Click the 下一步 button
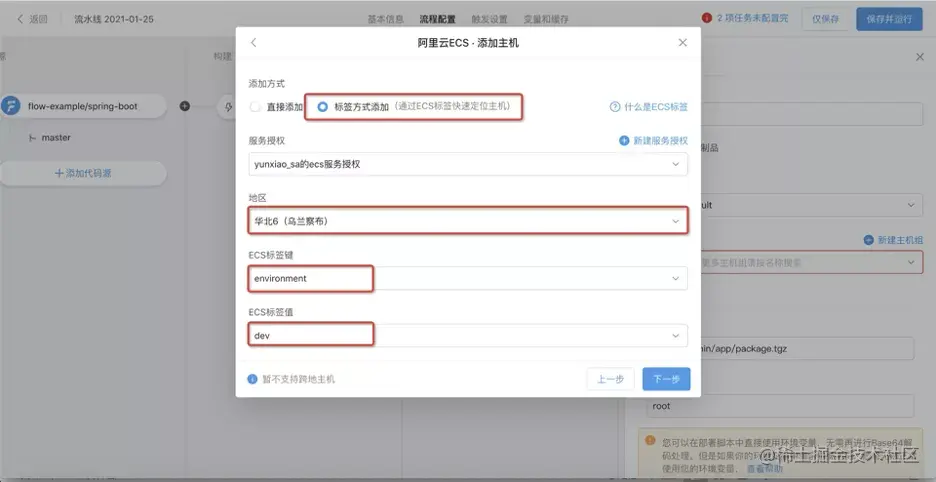 click(x=666, y=379)
